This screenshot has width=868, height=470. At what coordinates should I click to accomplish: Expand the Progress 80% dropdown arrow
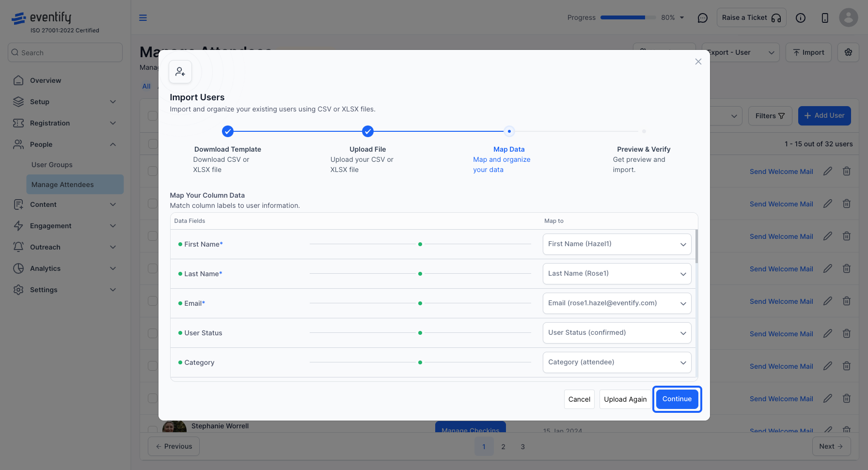pos(682,18)
